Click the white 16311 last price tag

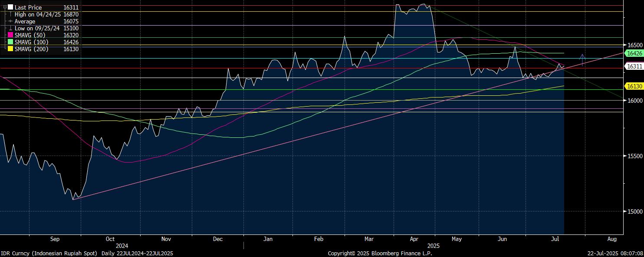tap(634, 66)
